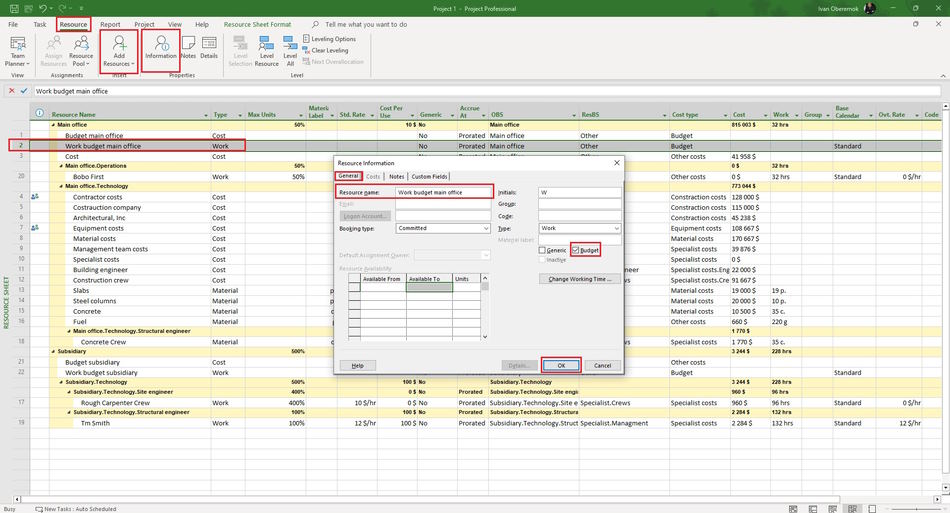Viewport: 950px width, 513px height.
Task: Click the indicator icon beside Contractor costs
Action: (x=35, y=197)
